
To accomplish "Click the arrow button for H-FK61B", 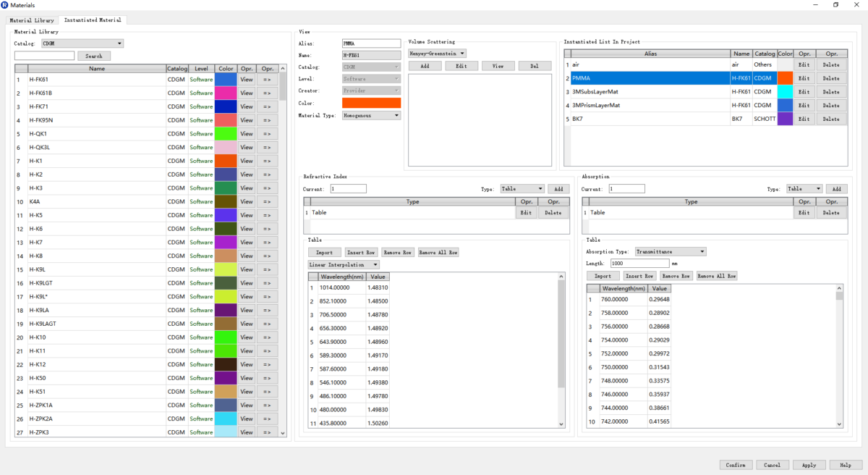I will point(267,93).
